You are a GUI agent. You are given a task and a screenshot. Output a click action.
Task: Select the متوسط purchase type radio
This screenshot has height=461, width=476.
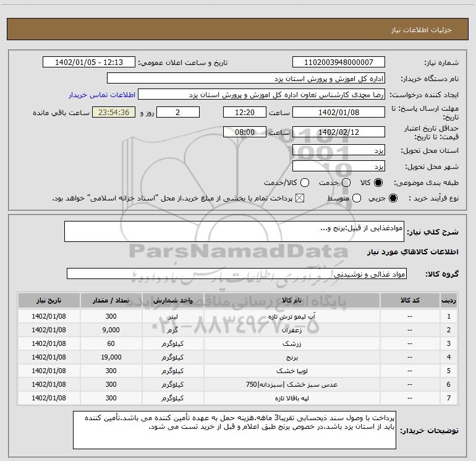point(357,199)
